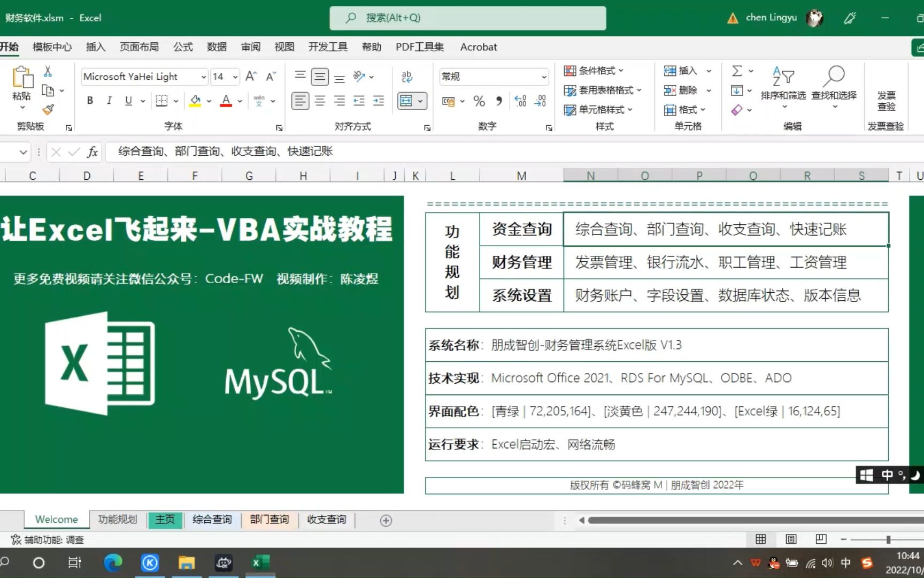Open the 页面布局 ribbon tab
Viewport: 924px width, 578px height.
point(139,47)
